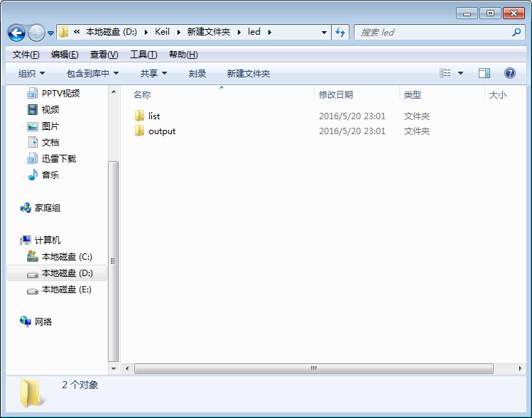Open the view options dropdown arrow
532x418 pixels.
(x=460, y=73)
